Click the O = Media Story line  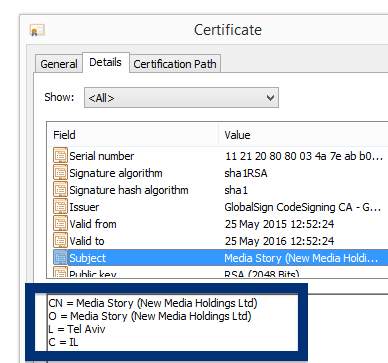[x=150, y=316]
